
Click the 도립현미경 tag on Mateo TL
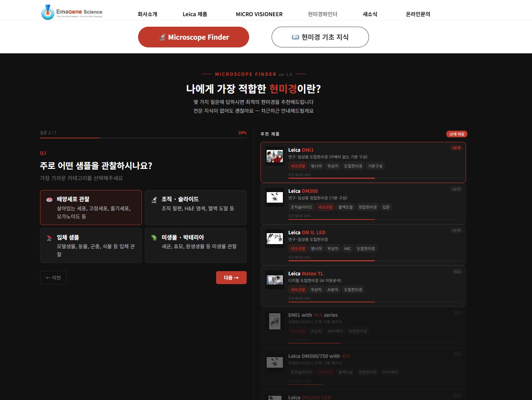(353, 290)
